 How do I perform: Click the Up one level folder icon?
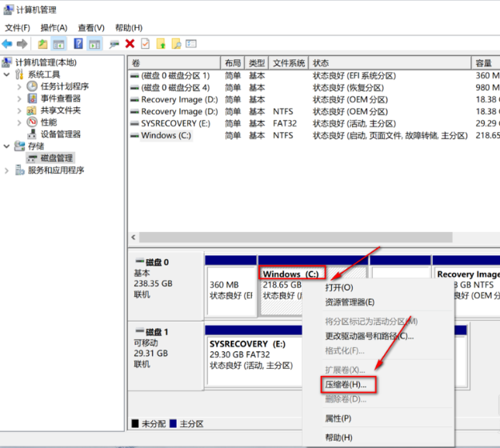coord(42,44)
